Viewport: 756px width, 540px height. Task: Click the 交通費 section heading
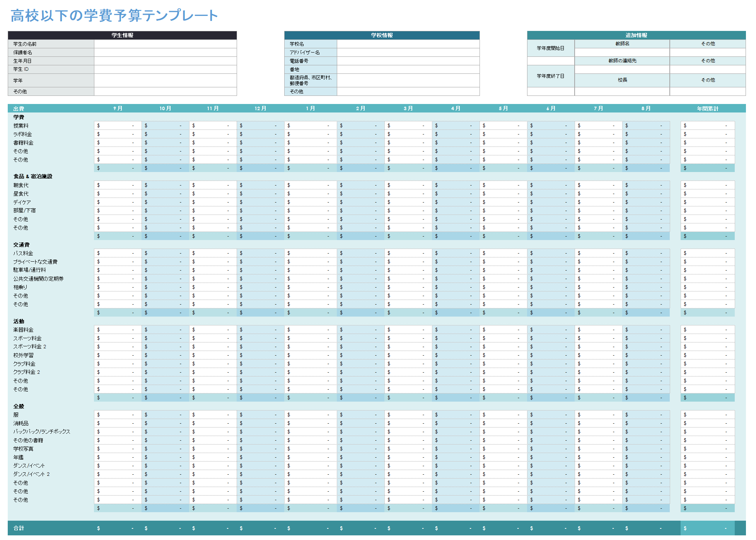click(21, 245)
